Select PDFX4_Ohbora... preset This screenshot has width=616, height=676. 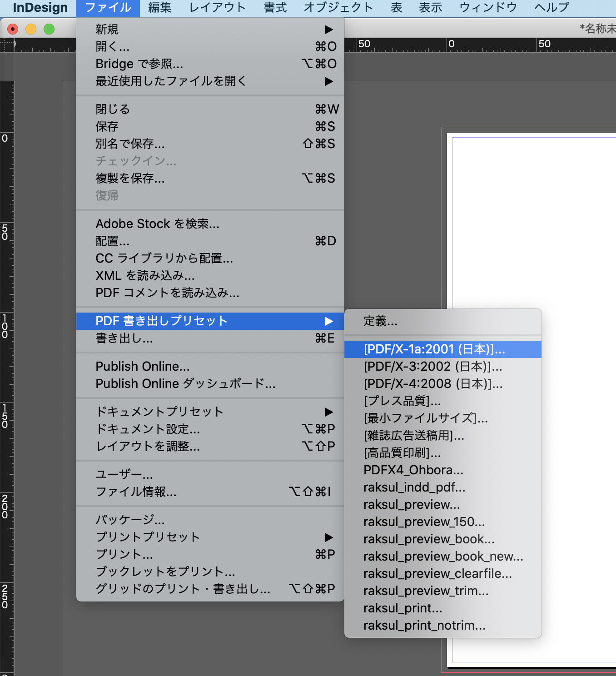[443, 470]
